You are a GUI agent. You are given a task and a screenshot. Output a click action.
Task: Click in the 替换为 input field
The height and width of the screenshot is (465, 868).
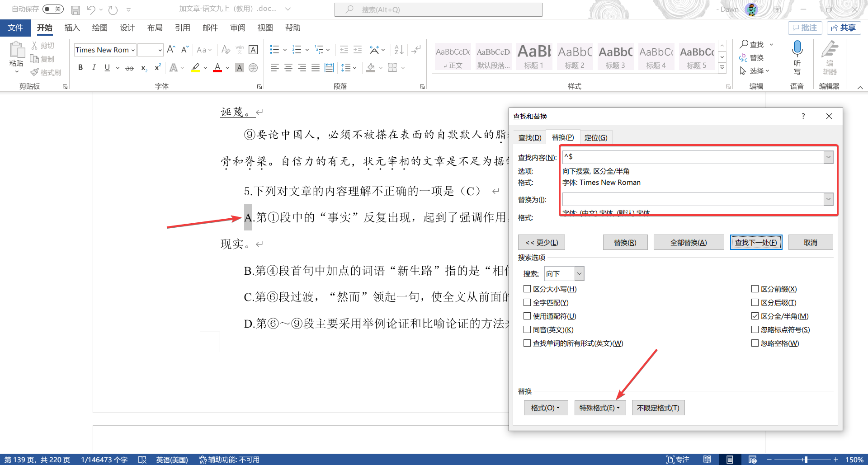693,199
